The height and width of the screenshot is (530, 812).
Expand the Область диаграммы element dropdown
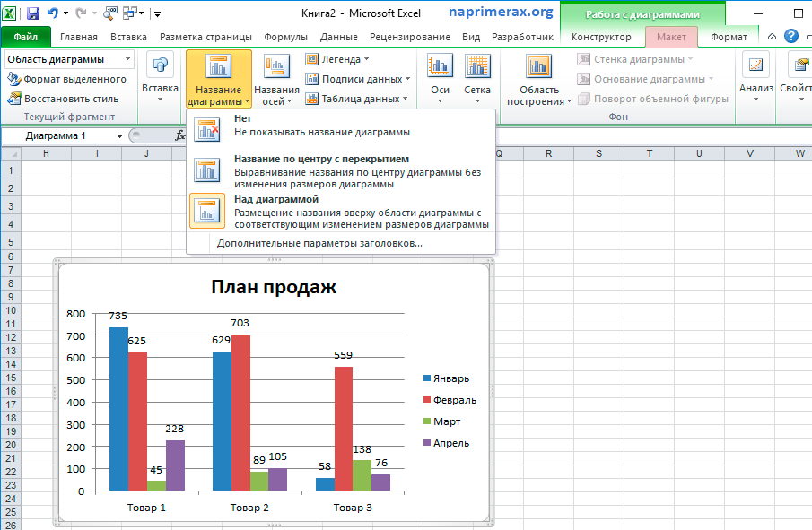click(x=128, y=59)
